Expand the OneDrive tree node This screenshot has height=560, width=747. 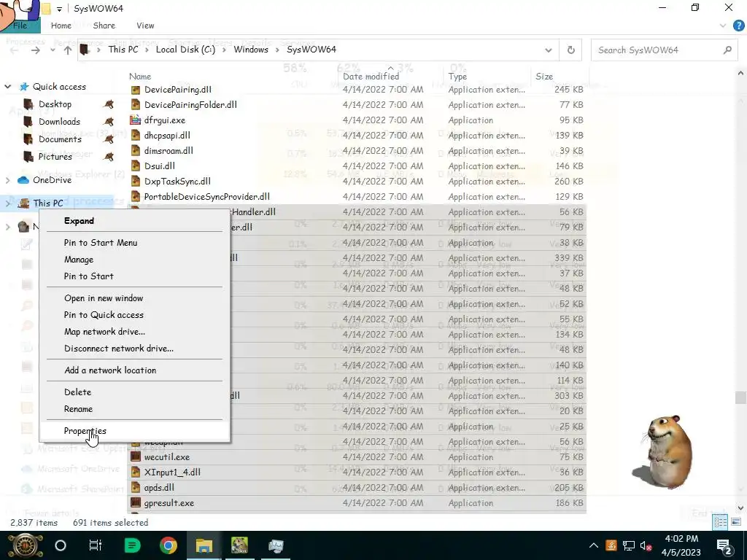pyautogui.click(x=7, y=180)
